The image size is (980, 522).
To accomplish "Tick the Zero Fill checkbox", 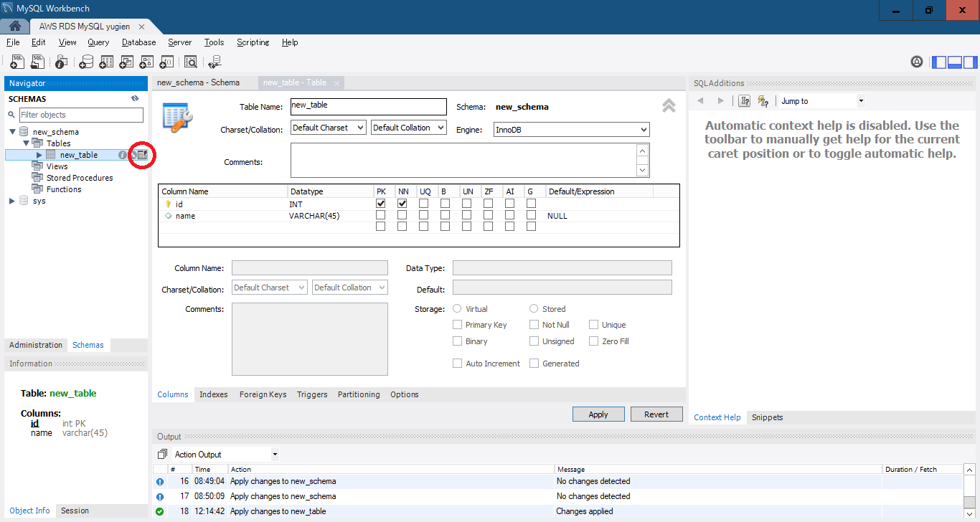I will 594,341.
